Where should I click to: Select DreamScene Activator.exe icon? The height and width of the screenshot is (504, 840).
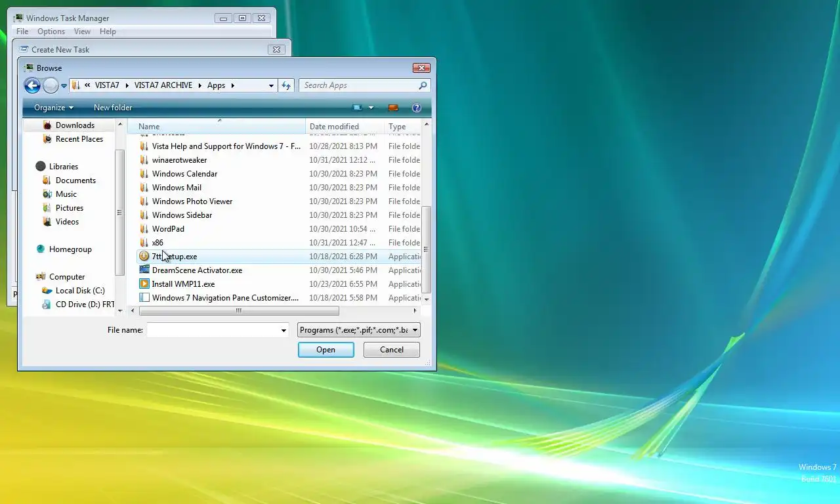coord(144,270)
